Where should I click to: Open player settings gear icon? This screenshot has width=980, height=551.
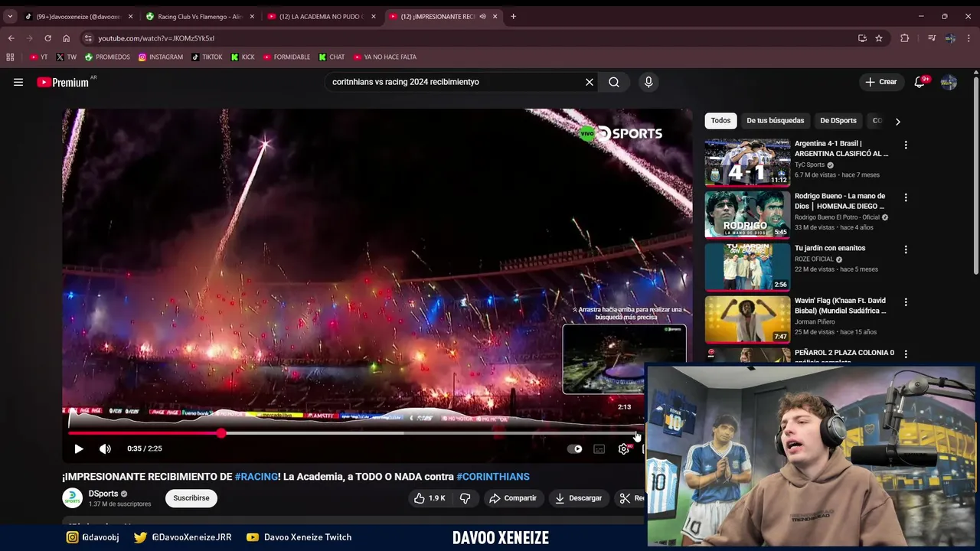tap(624, 449)
